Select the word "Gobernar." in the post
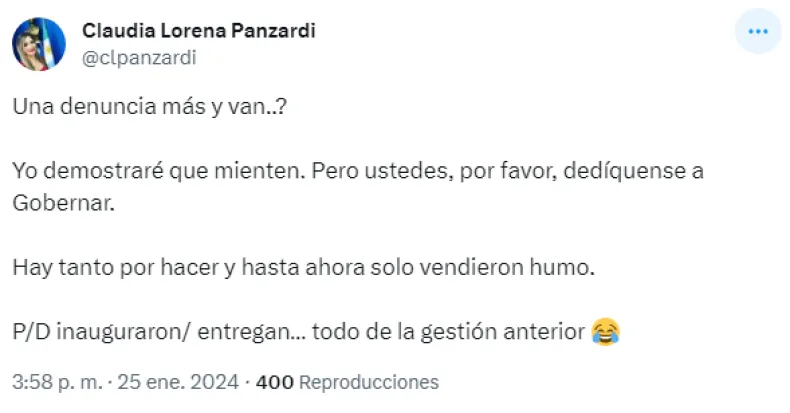Image resolution: width=790 pixels, height=413 pixels. point(58,203)
